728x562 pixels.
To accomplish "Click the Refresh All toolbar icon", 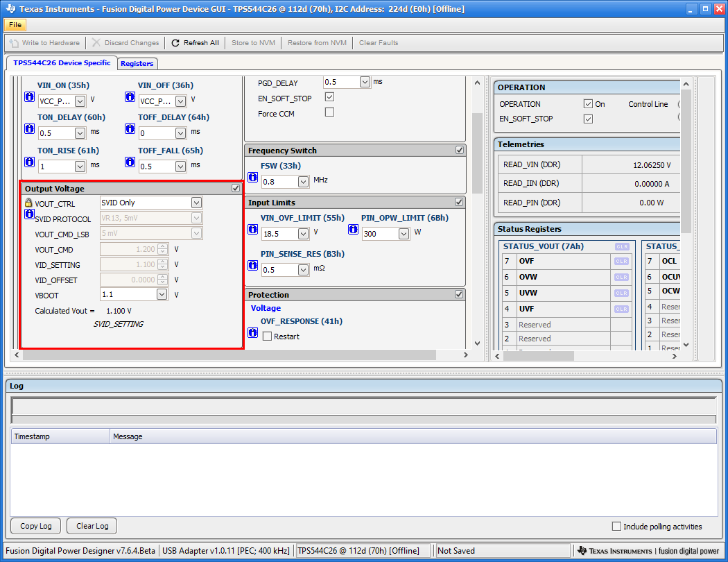I will pyautogui.click(x=176, y=43).
